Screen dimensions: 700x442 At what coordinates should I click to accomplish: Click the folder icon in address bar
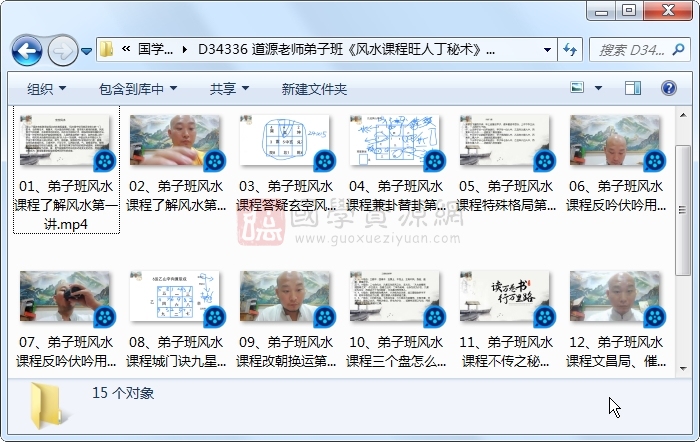pyautogui.click(x=106, y=49)
